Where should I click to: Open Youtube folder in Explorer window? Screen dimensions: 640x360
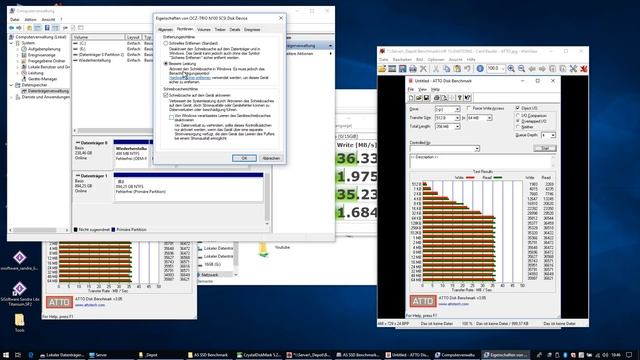click(282, 247)
